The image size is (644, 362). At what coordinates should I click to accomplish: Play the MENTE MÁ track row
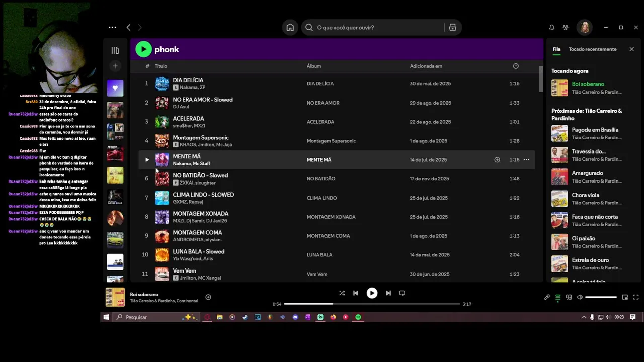147,160
